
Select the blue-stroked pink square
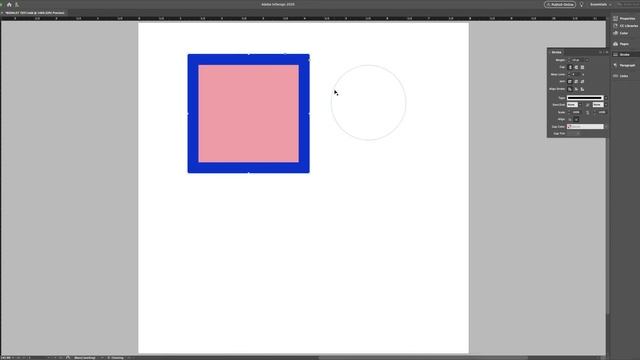pos(249,113)
